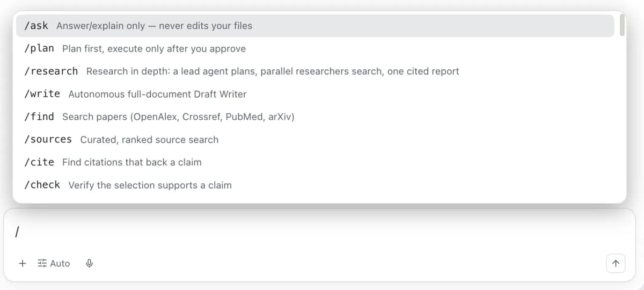Viewport: 644px width, 290px height.
Task: Click the send arrow button
Action: (616, 264)
